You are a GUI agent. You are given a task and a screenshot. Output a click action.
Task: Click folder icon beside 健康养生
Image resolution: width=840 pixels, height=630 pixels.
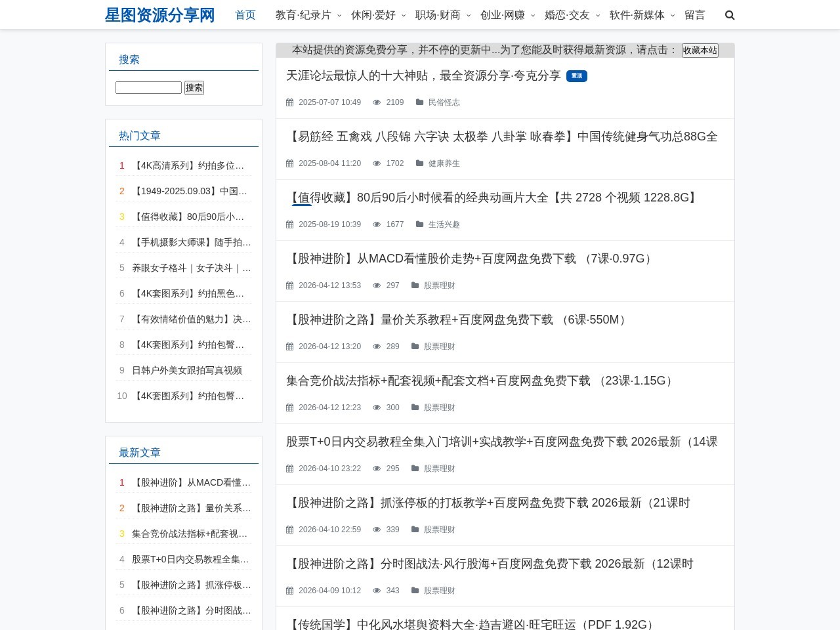click(x=420, y=163)
